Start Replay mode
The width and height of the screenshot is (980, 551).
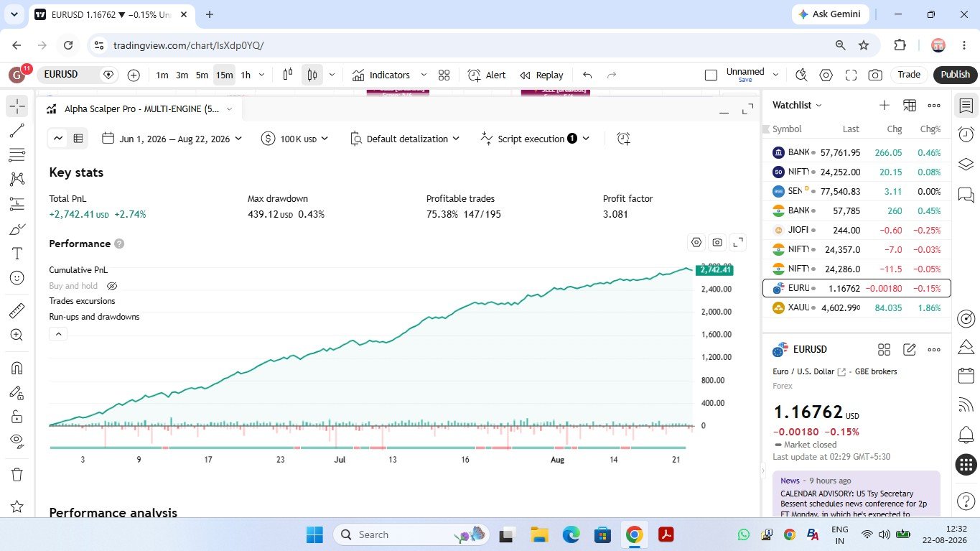[x=541, y=75]
